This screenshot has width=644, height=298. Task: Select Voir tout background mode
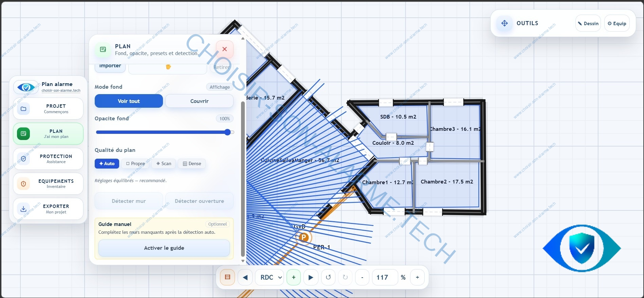click(129, 101)
